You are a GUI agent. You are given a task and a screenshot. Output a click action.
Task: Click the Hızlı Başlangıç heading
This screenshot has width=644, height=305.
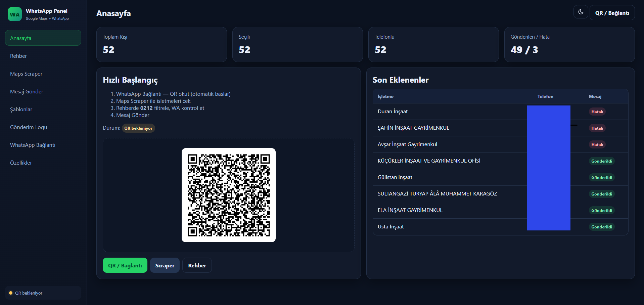[x=130, y=80]
